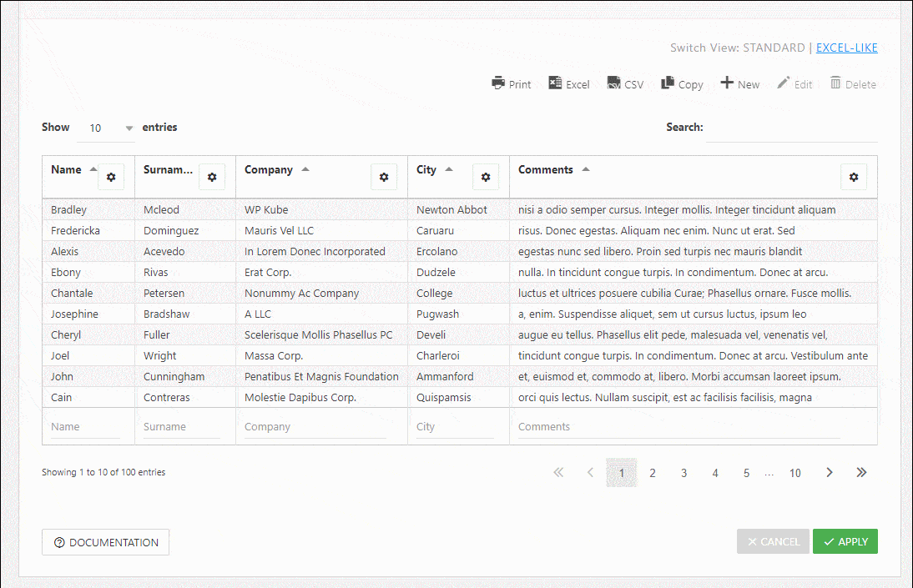Click the WP Kube company cell
The image size is (913, 588).
tap(321, 209)
